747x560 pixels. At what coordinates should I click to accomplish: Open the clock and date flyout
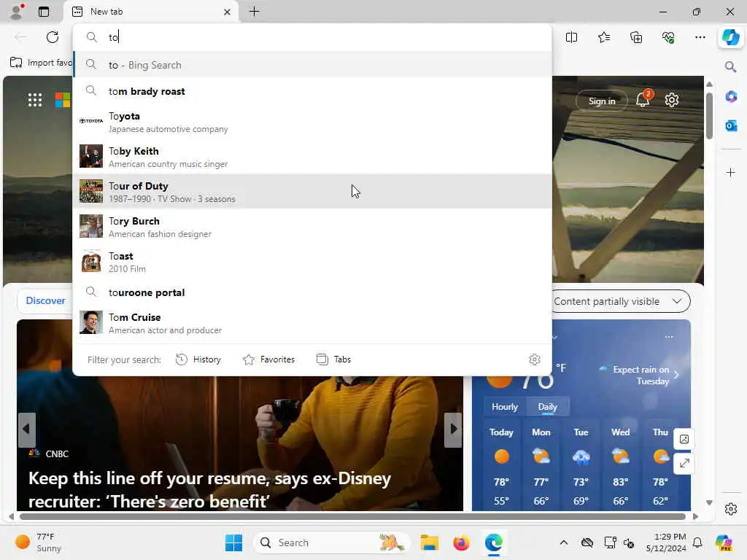coord(666,542)
